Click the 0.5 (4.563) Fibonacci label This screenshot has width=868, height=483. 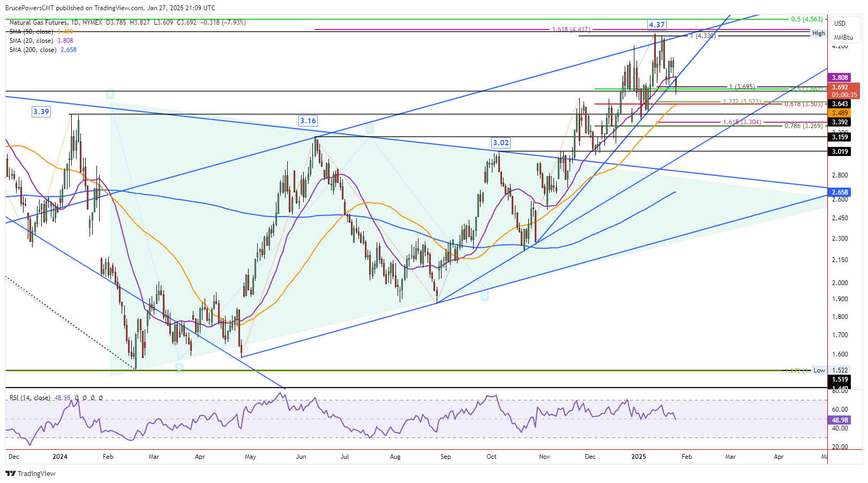click(x=807, y=19)
